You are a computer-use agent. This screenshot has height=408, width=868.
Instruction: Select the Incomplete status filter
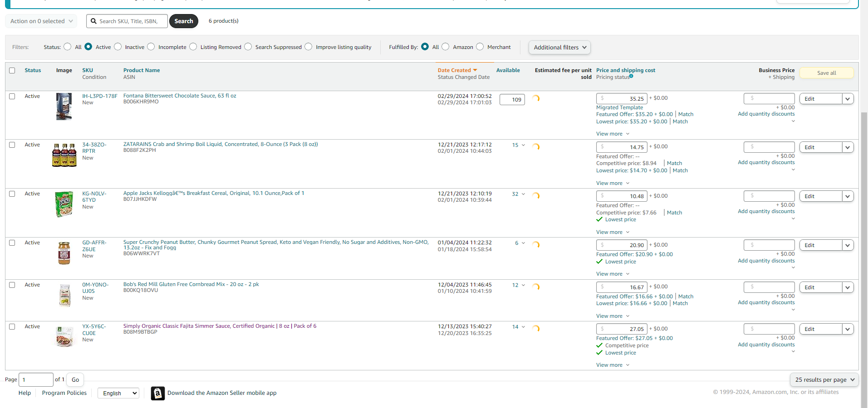(151, 47)
